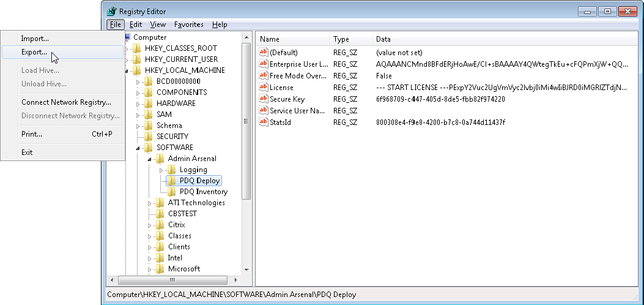644x305 pixels.
Task: Sort values by the Name column header
Action: pyautogui.click(x=291, y=39)
